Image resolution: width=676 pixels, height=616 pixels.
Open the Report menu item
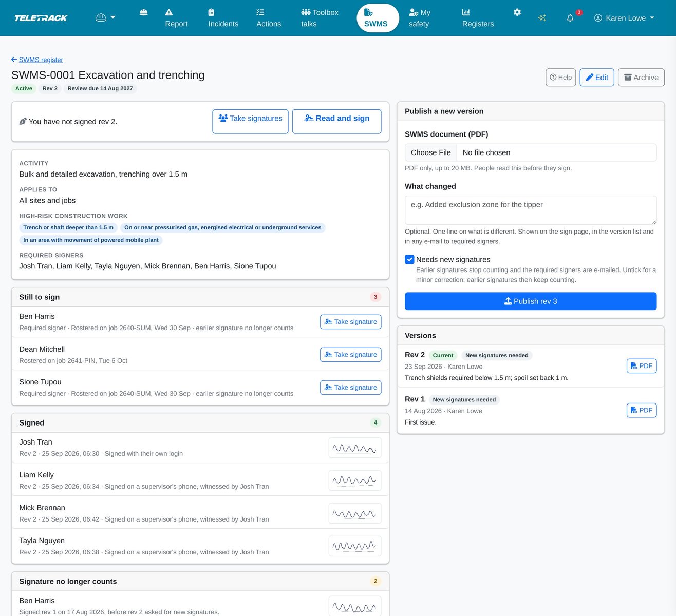pos(176,18)
